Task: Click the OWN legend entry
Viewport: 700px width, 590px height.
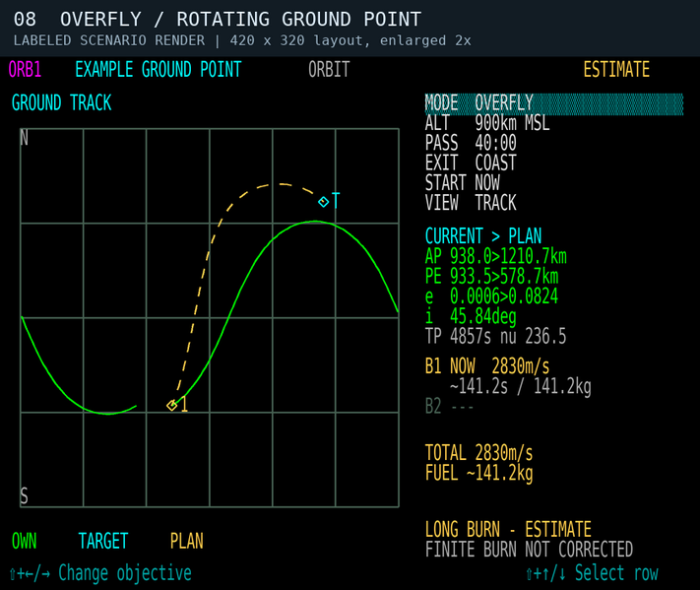Action: tap(24, 541)
